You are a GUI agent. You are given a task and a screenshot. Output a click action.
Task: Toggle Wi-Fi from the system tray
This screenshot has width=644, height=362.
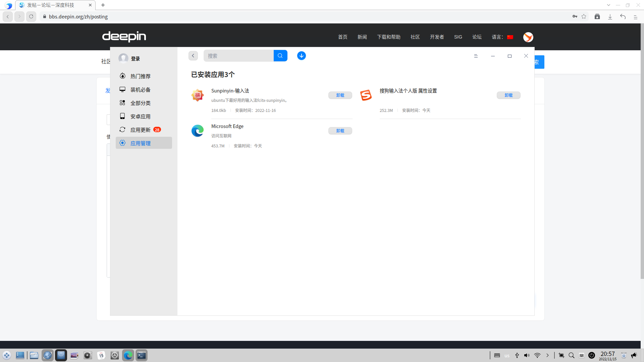(537, 355)
